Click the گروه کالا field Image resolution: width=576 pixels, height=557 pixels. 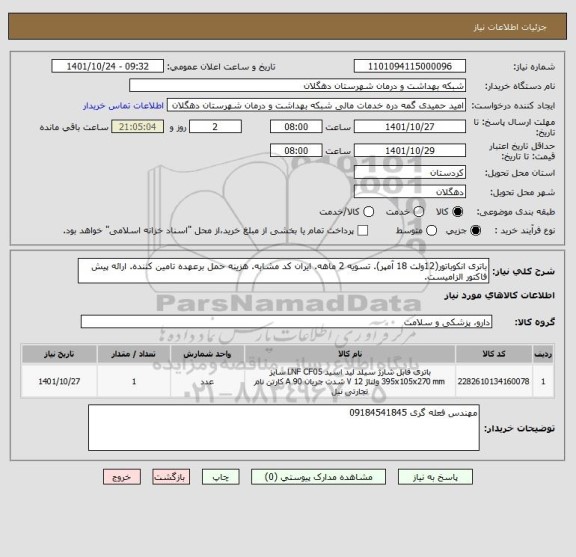coord(286,322)
